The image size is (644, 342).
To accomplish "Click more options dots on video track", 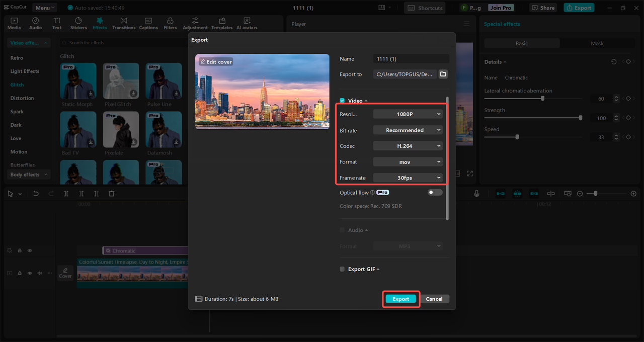I will (49, 273).
